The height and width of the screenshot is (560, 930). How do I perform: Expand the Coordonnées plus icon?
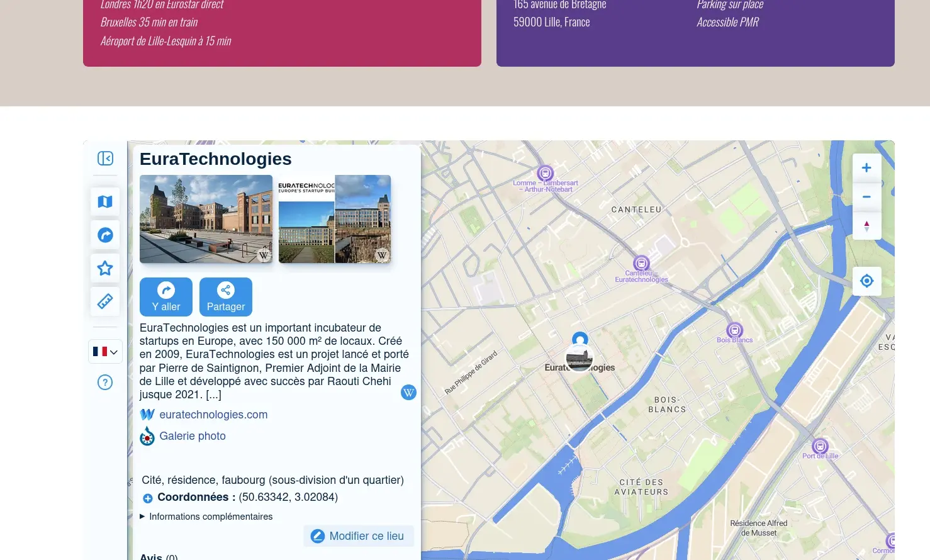[148, 498]
